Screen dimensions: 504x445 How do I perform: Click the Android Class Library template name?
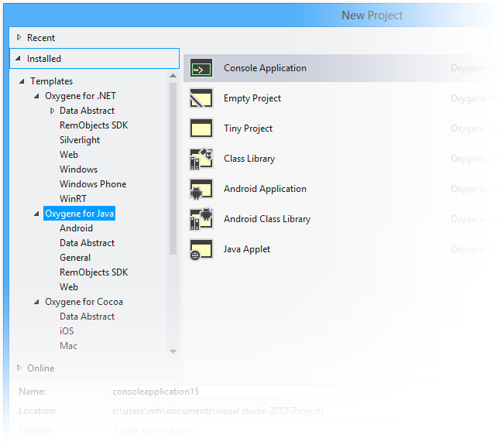(x=267, y=219)
